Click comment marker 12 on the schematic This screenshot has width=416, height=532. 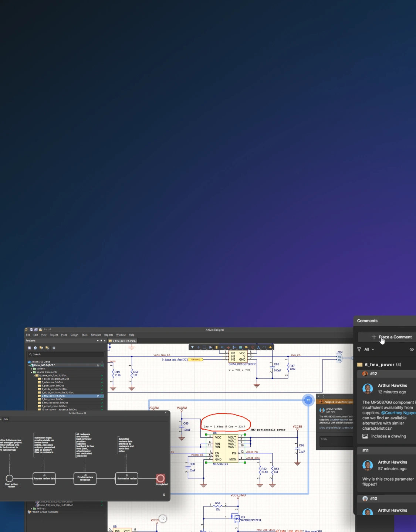click(x=308, y=400)
